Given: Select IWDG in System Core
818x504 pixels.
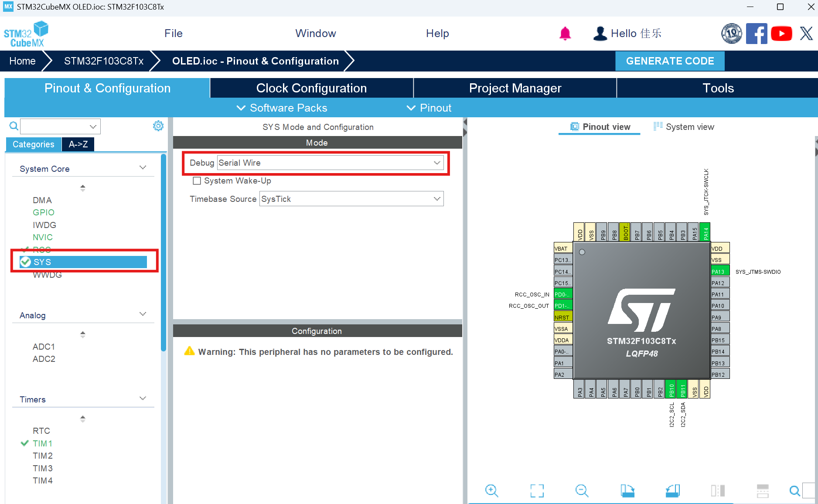Looking at the screenshot, I should point(44,225).
